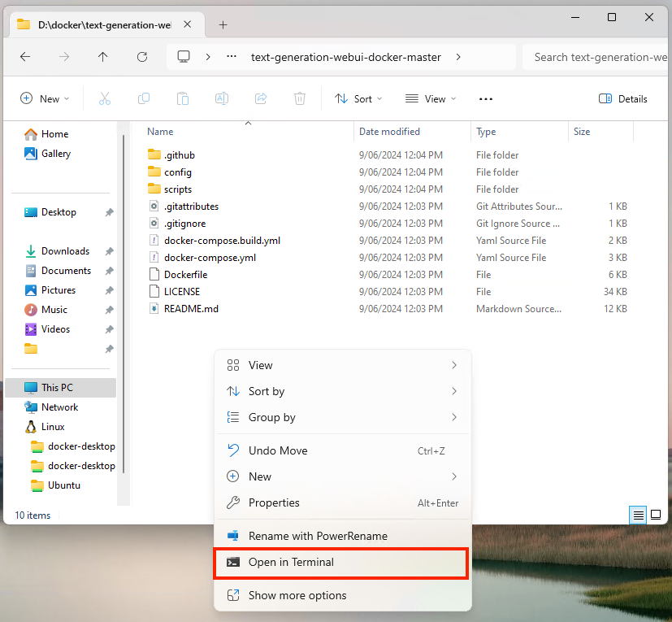Open Properties from context menu

pyautogui.click(x=342, y=502)
